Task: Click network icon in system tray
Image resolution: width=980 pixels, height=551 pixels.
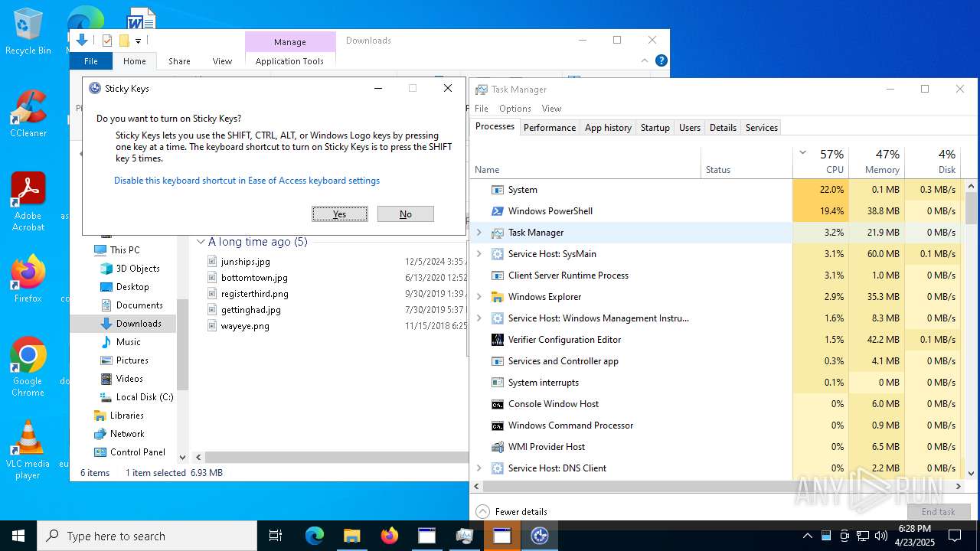Action: click(862, 536)
